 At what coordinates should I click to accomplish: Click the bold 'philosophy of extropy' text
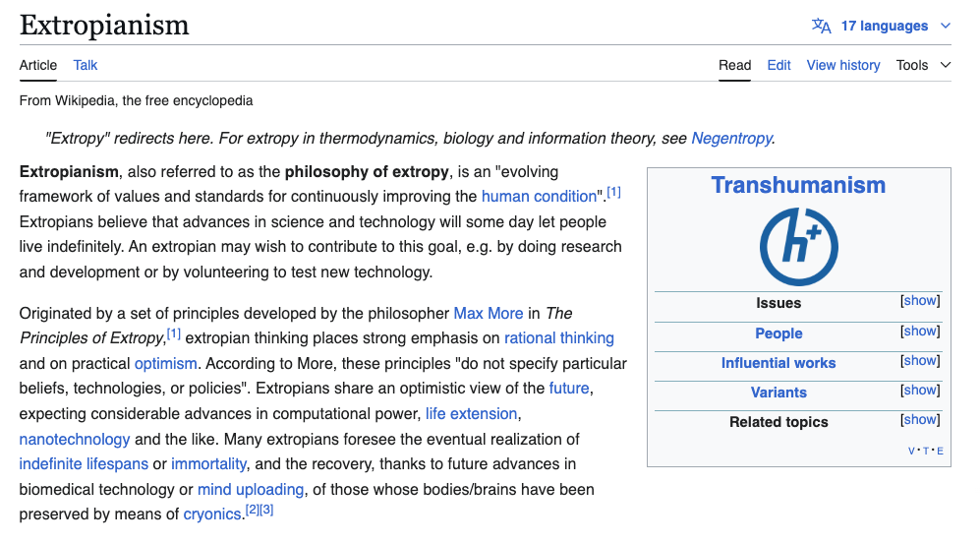click(367, 172)
